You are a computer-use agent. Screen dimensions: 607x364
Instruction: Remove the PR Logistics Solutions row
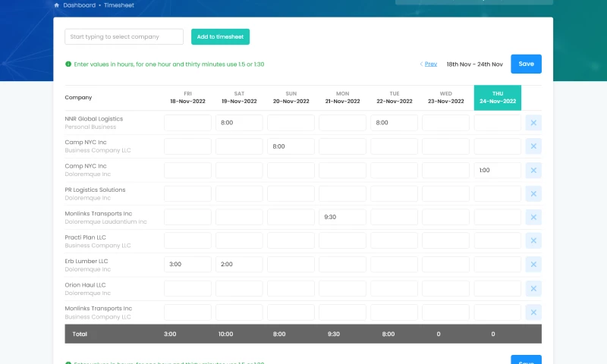tap(533, 194)
